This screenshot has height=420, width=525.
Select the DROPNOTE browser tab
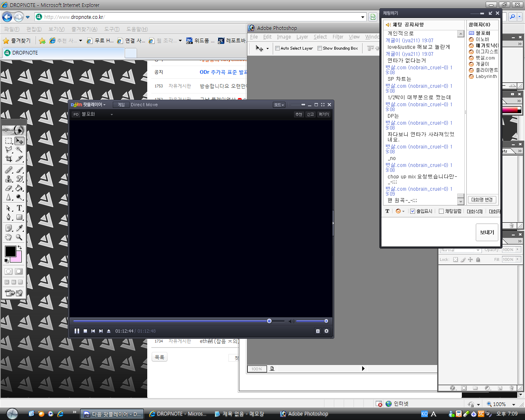(x=64, y=53)
